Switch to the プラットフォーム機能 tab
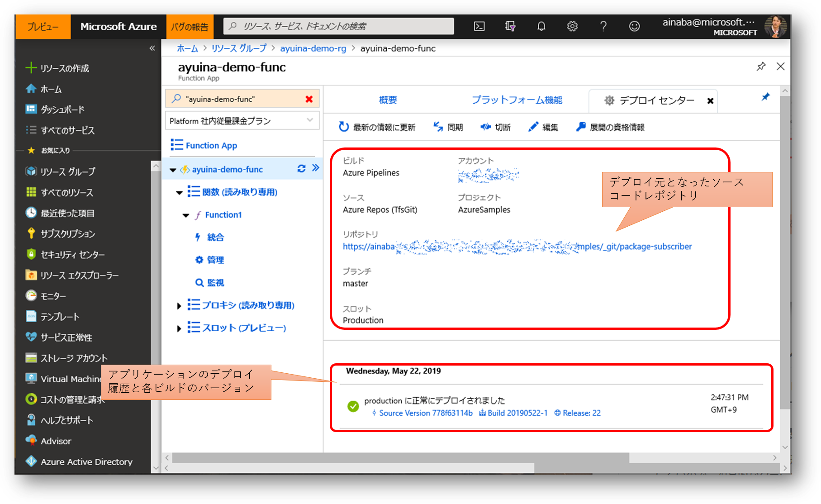The height and width of the screenshot is (504, 821). (517, 100)
